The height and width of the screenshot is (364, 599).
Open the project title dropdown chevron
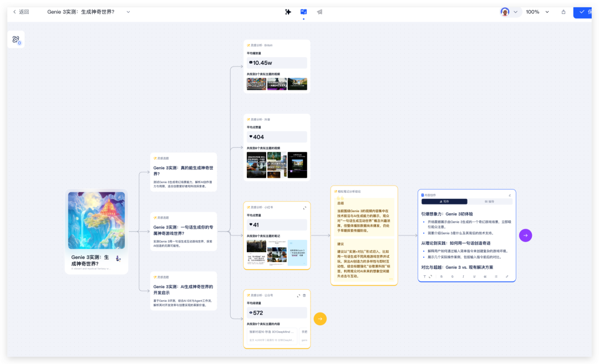[128, 12]
